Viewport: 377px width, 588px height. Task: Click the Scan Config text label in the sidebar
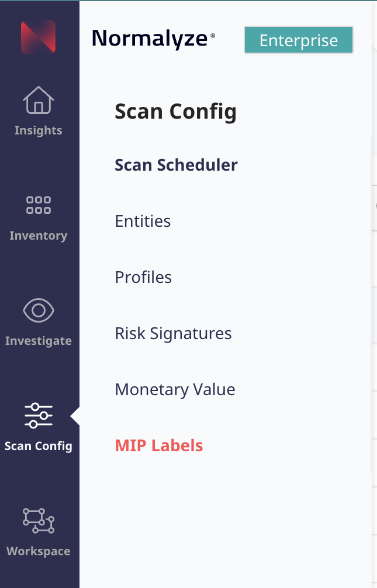tap(39, 446)
